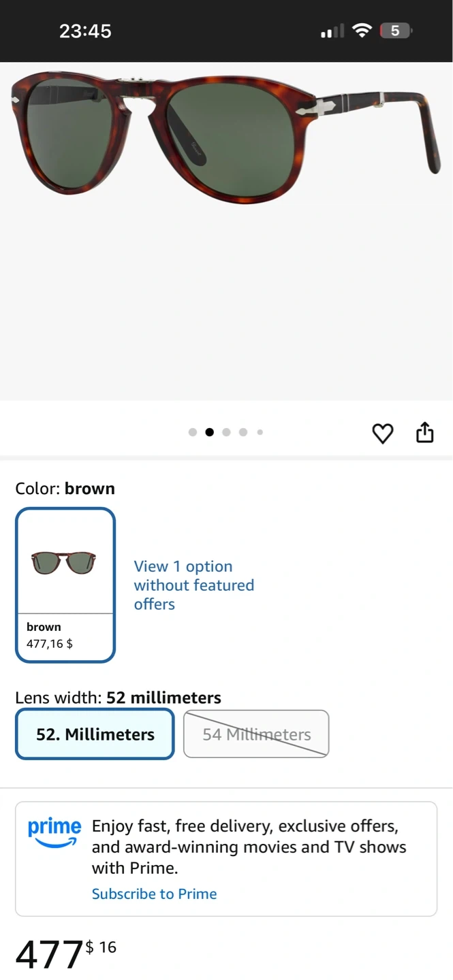Tap the Wi-Fi status icon
The width and height of the screenshot is (453, 980).
362,31
